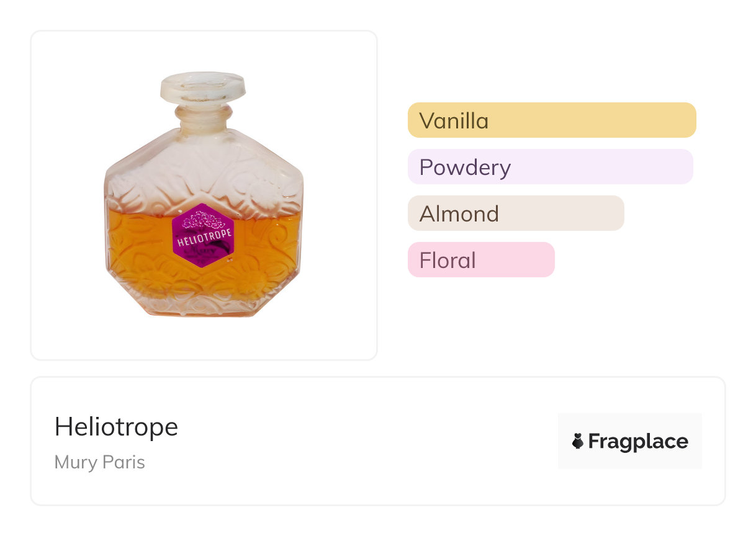
Task: Click the flower emblem on the purple label
Action: coord(202,220)
